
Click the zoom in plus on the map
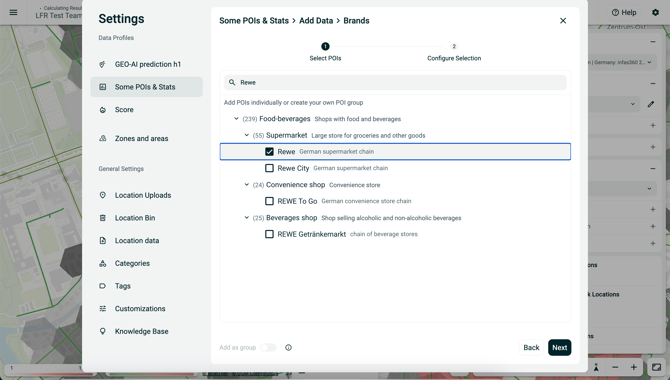coord(633,367)
